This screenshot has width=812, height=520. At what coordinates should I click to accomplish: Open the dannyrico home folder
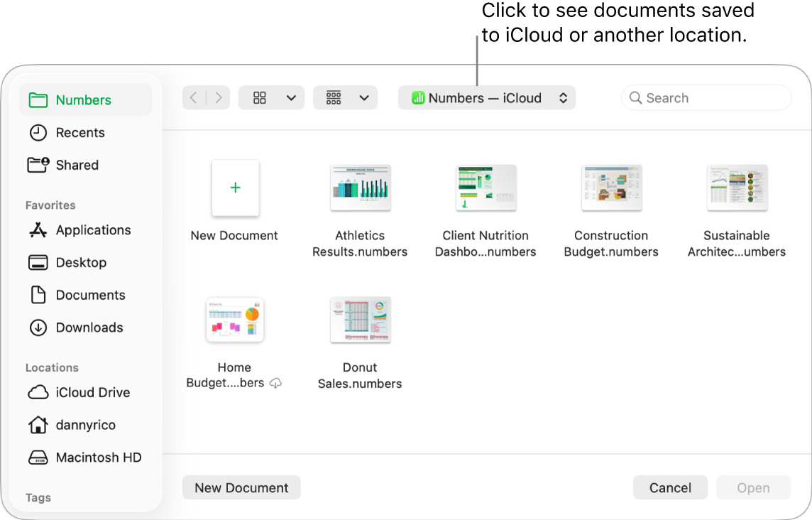[85, 425]
